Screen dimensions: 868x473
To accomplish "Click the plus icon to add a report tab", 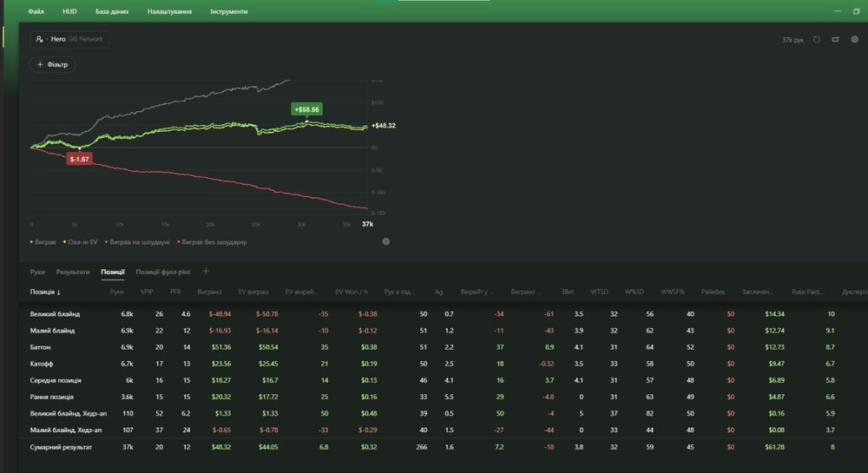I will pos(206,272).
